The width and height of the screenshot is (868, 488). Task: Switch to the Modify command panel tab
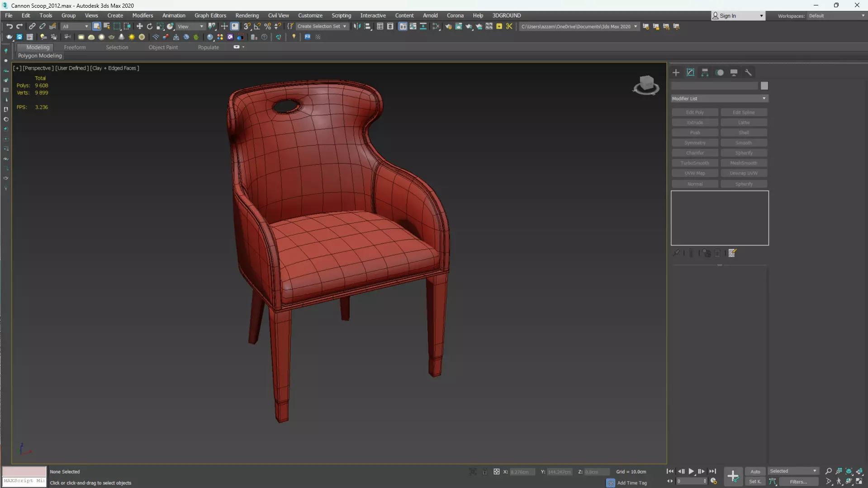690,72
